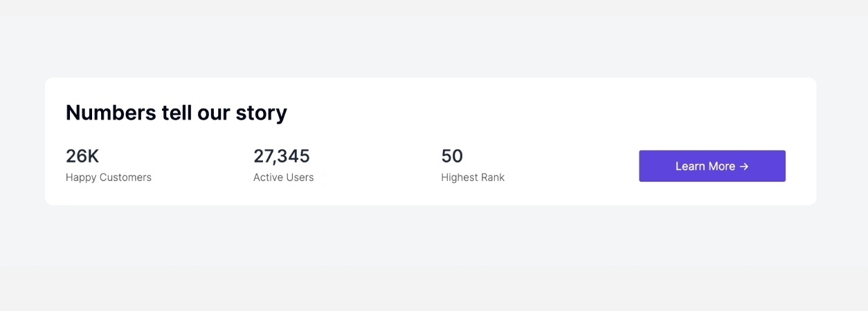The image size is (868, 311).
Task: Click the word 'Customers' under 26K
Action: [x=125, y=178]
